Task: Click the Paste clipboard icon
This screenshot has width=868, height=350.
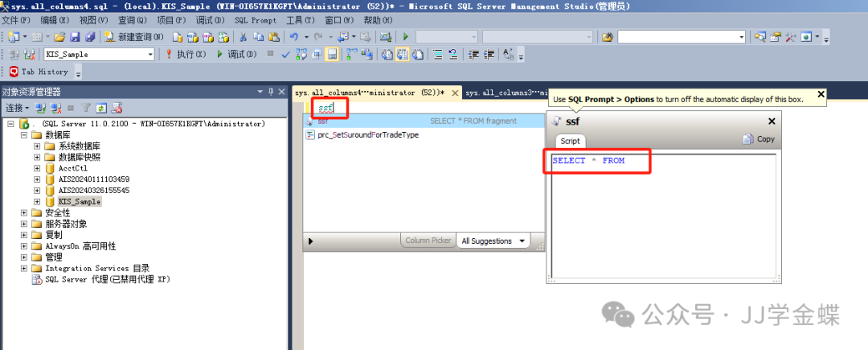Action: pos(273,37)
